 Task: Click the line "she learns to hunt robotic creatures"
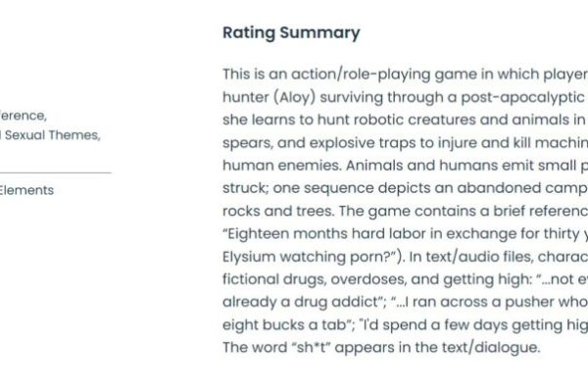tap(405, 120)
